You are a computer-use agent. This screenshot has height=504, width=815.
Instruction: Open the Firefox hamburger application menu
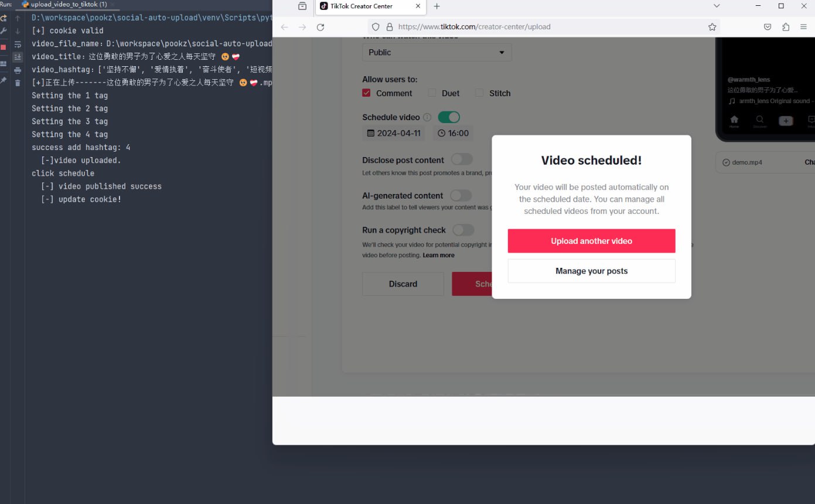pos(803,27)
